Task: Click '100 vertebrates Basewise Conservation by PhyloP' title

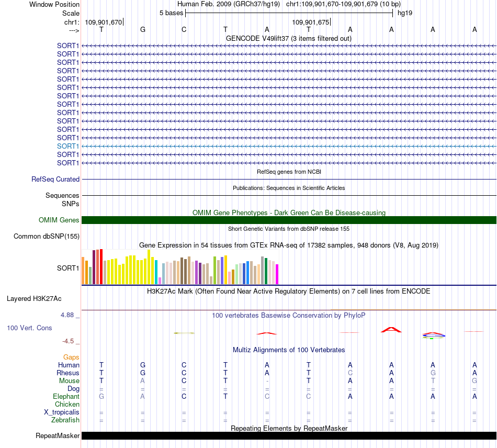Action: [x=289, y=316]
